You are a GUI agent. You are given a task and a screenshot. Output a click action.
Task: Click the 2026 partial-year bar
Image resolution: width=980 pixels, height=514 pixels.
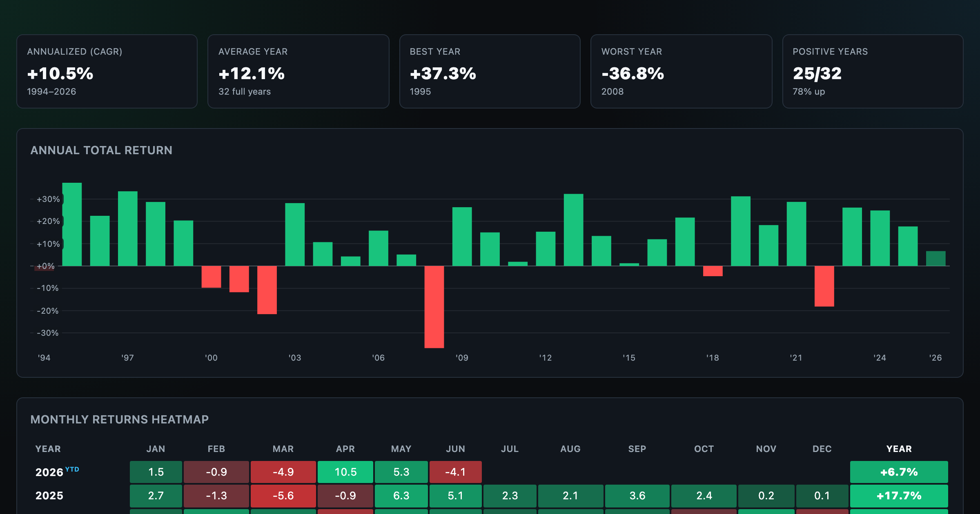point(935,259)
